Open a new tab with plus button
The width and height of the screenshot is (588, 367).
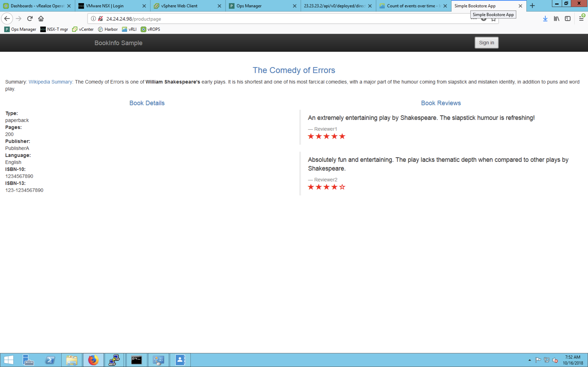[532, 6]
